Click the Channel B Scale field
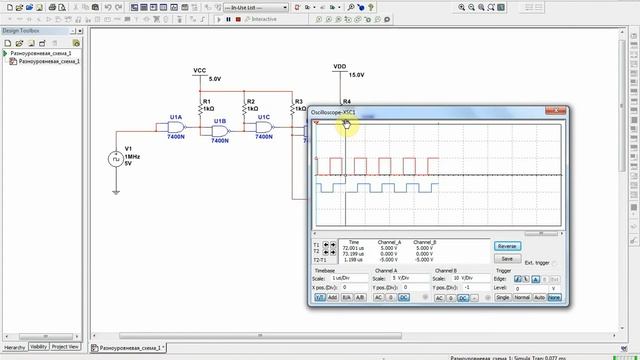This screenshot has width=640, height=360. [x=471, y=278]
